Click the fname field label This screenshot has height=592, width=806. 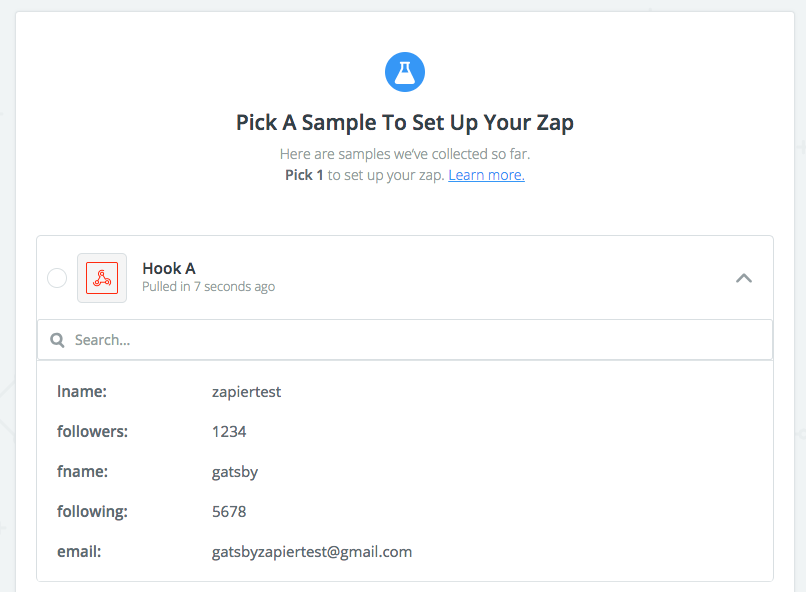(x=82, y=472)
